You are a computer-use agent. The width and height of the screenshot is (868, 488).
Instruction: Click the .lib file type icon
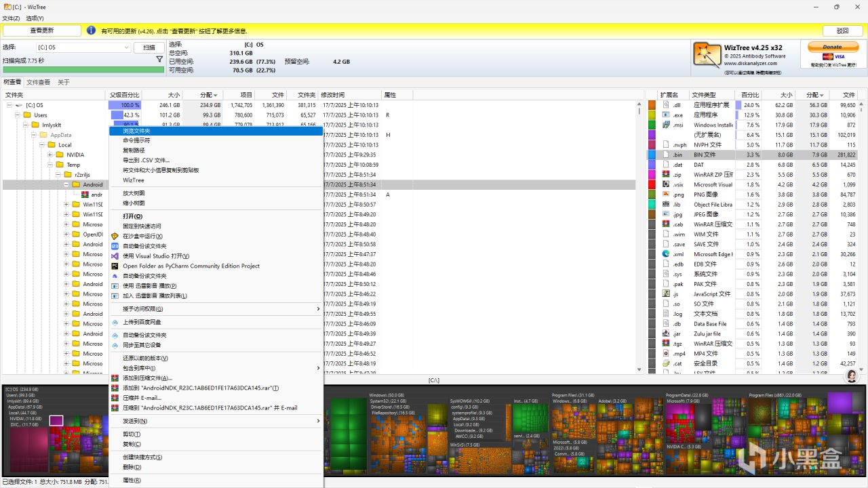pos(666,205)
